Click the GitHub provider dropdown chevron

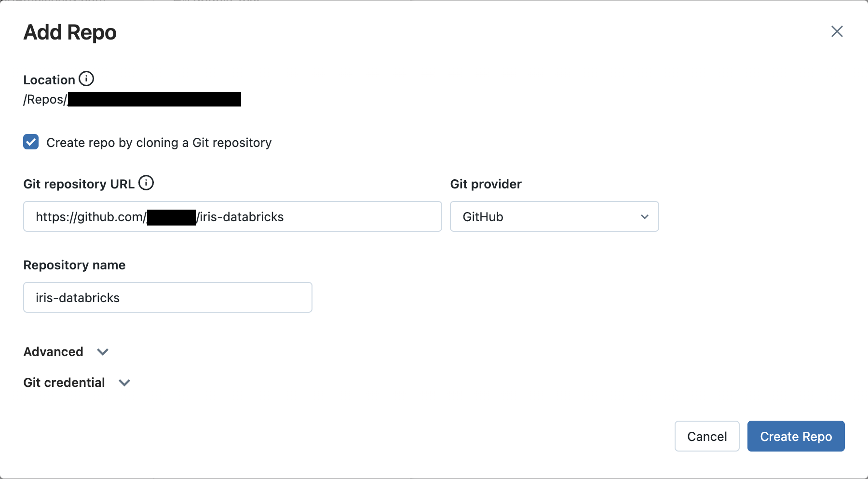pyautogui.click(x=644, y=217)
